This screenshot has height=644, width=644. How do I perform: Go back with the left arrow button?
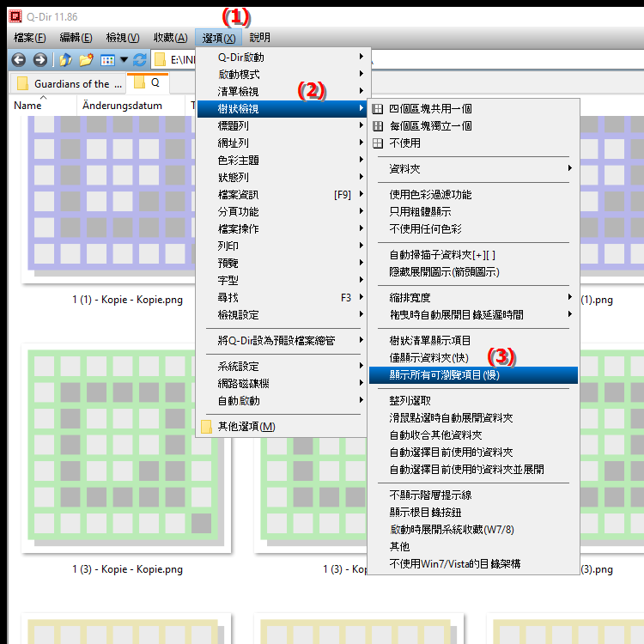pyautogui.click(x=19, y=60)
